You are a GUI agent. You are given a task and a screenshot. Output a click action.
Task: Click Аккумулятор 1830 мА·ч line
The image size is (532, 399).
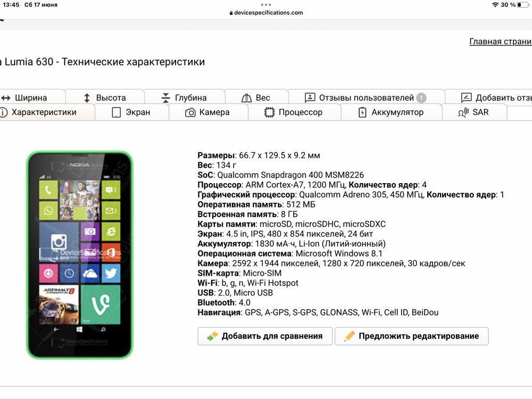pos(292,244)
